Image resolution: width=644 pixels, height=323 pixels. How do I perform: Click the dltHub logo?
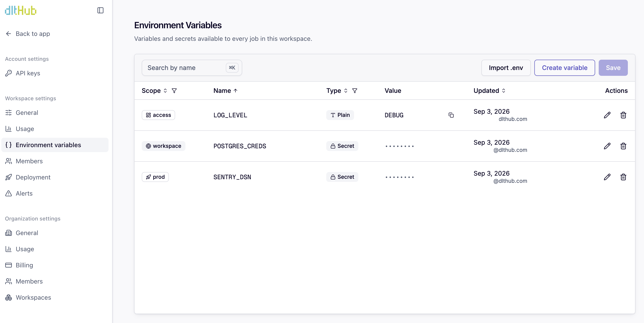coord(20,10)
